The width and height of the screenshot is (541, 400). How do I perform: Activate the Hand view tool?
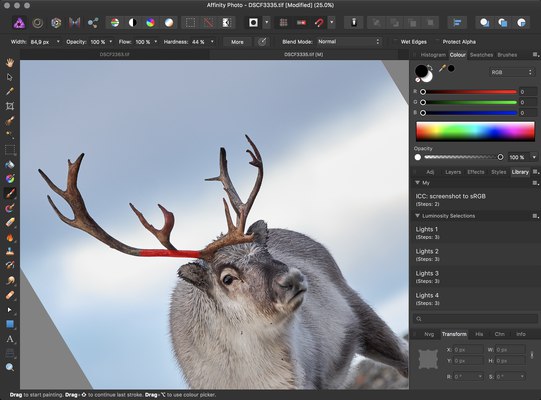10,62
